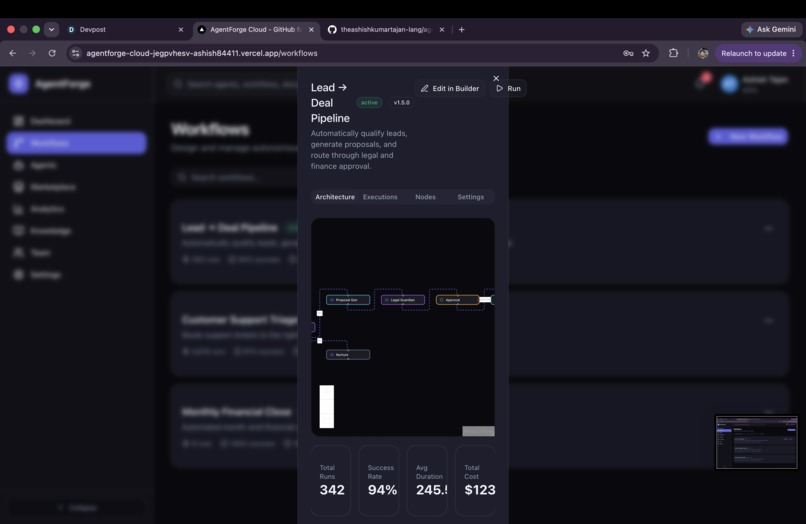Click the v1.5.0 version tag
806x524 pixels.
401,102
